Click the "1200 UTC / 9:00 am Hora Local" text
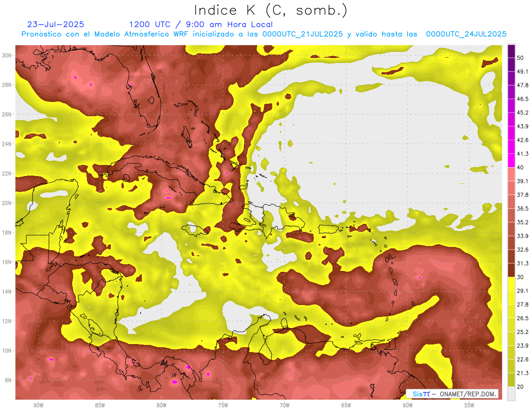532x411 pixels. point(201,24)
